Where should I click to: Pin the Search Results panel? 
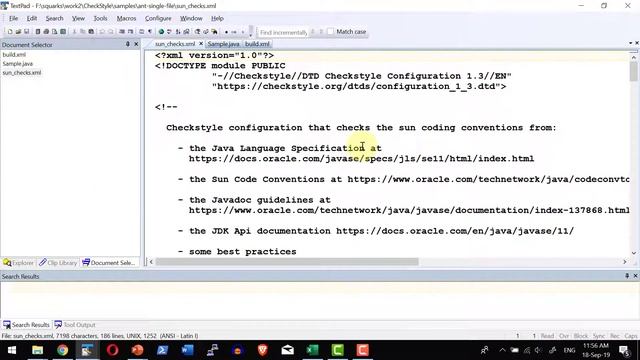point(627,276)
